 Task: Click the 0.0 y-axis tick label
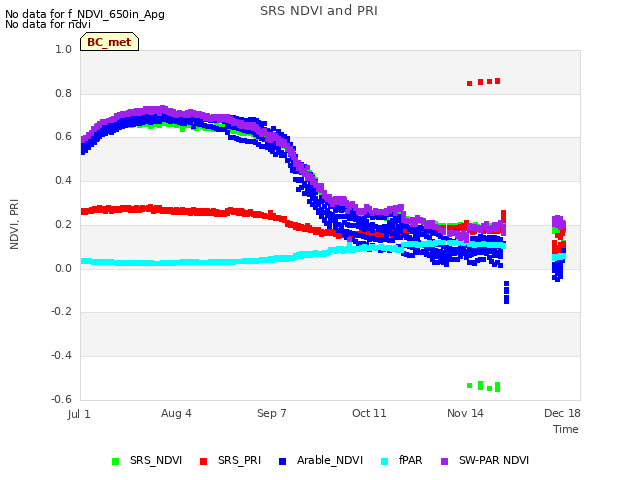point(63,269)
